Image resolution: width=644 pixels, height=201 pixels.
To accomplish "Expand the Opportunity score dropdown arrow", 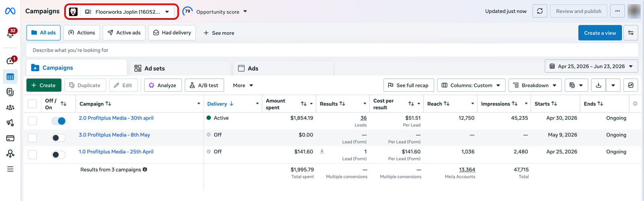I will 245,12.
